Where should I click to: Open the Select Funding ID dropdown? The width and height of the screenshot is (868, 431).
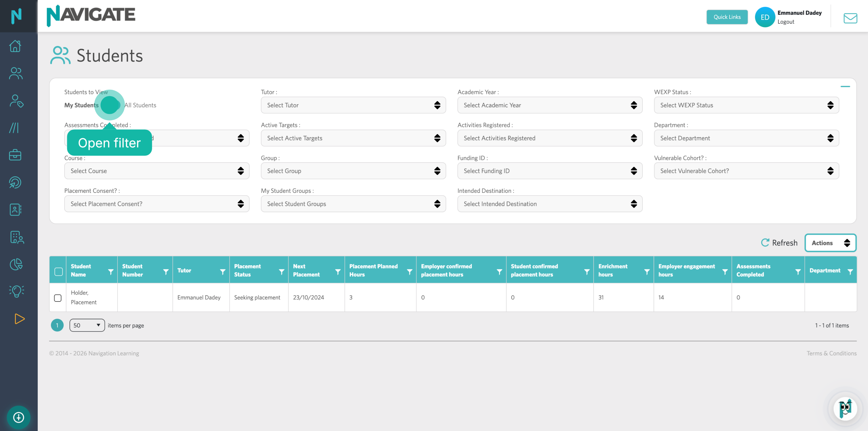coord(549,171)
